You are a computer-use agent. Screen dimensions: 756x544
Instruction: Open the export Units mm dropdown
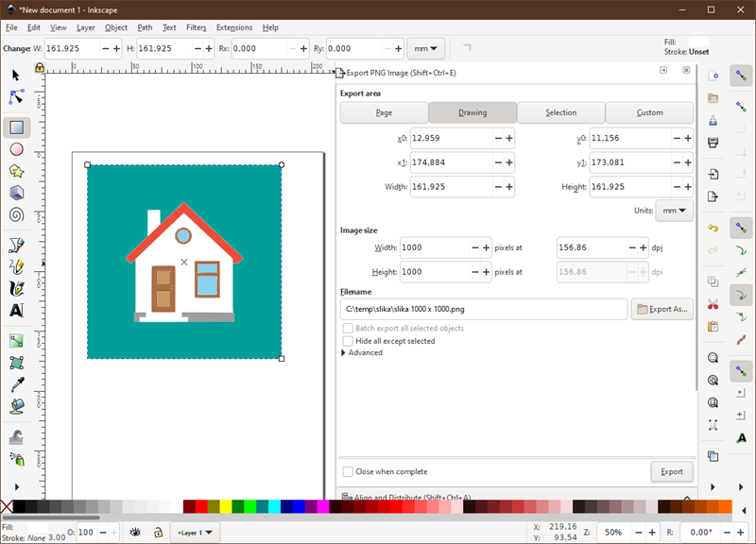[674, 211]
